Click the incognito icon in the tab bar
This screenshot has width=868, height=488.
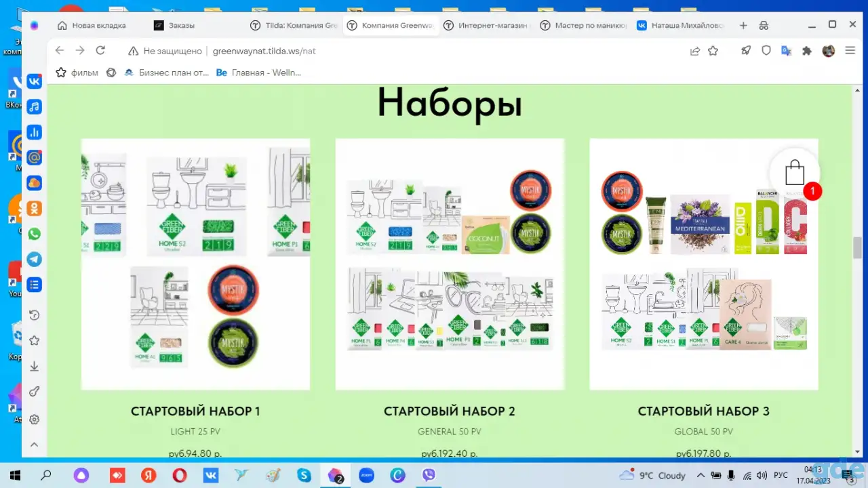(764, 26)
